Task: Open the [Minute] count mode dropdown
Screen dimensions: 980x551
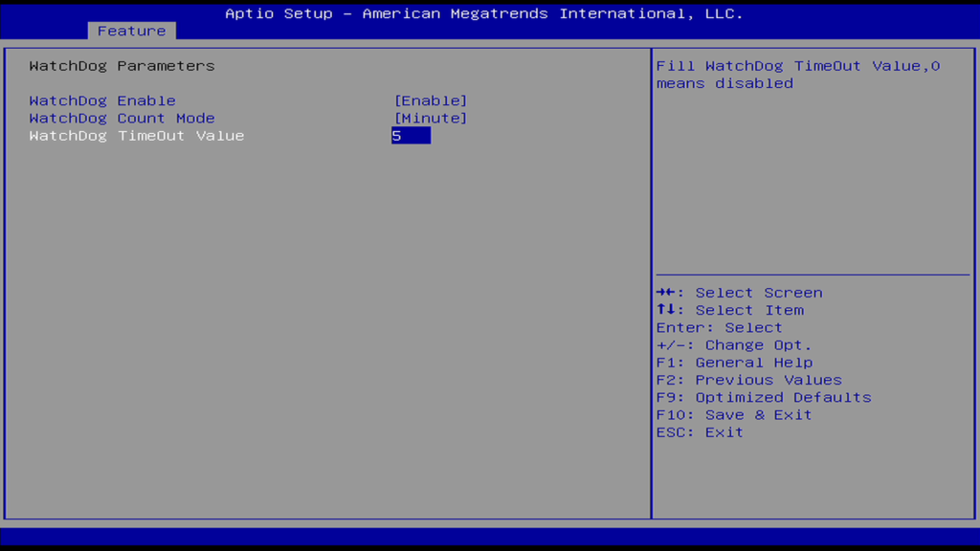Action: 431,119
